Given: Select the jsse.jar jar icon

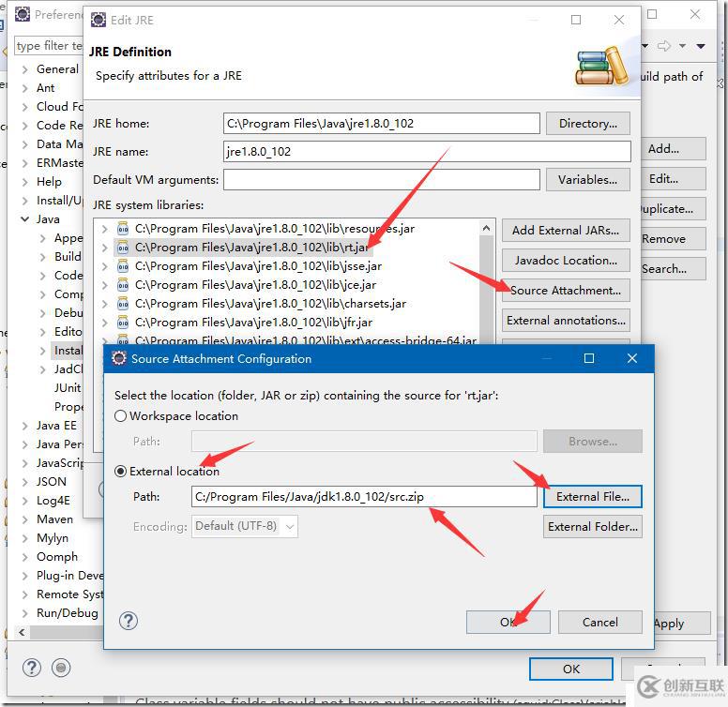Looking at the screenshot, I should click(123, 266).
